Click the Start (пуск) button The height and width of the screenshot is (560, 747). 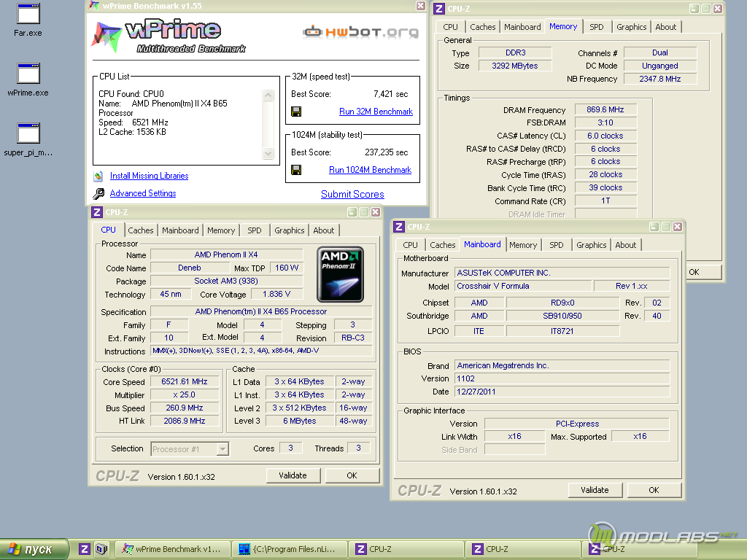coord(34,550)
